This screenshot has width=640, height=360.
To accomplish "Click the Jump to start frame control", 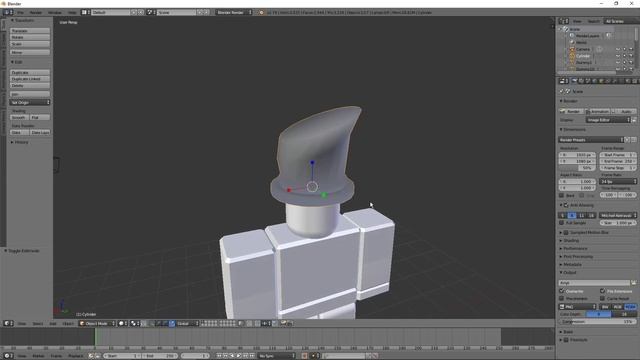I will pyautogui.click(x=219, y=356).
